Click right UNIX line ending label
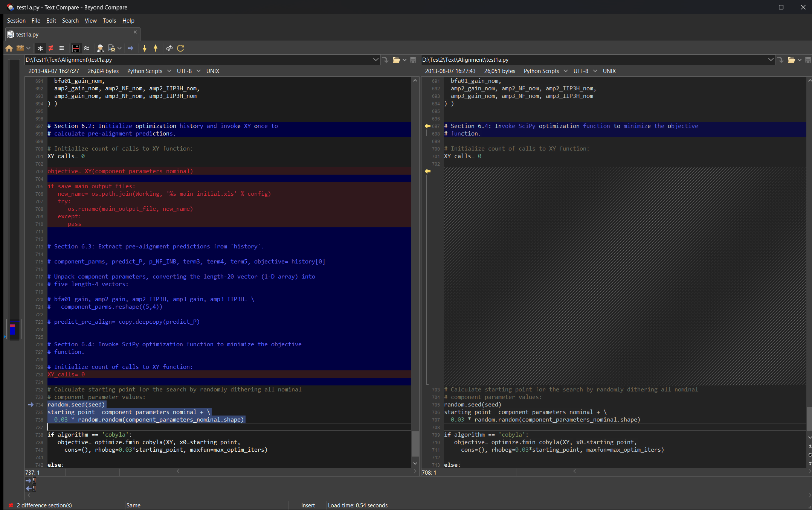The image size is (812, 510). pos(609,71)
